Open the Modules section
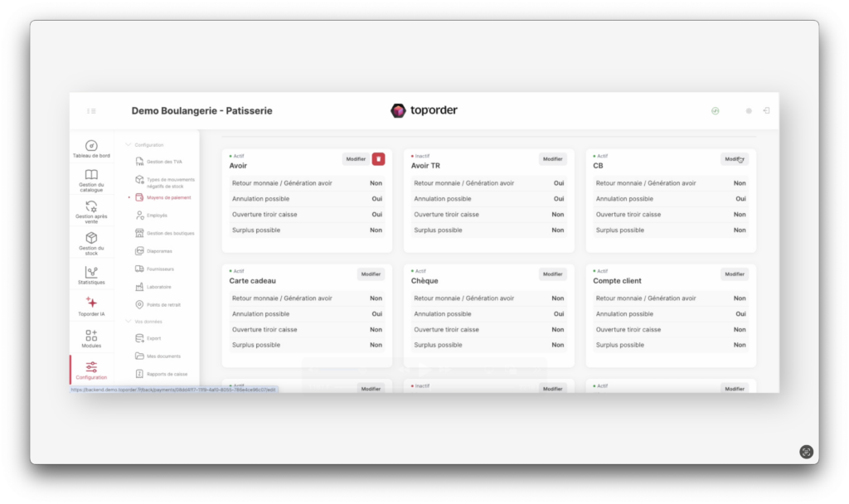849x504 pixels. 91,338
